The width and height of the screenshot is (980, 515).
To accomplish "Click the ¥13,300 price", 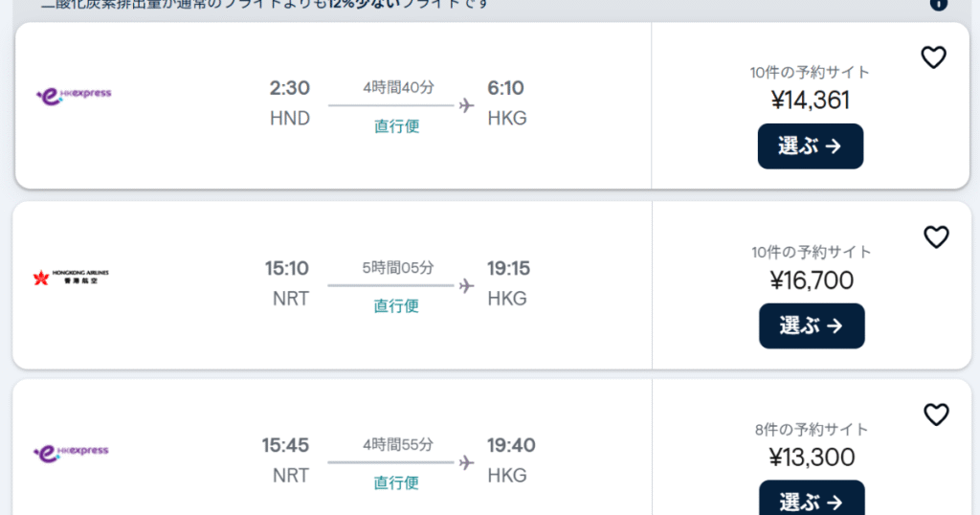I will (812, 458).
